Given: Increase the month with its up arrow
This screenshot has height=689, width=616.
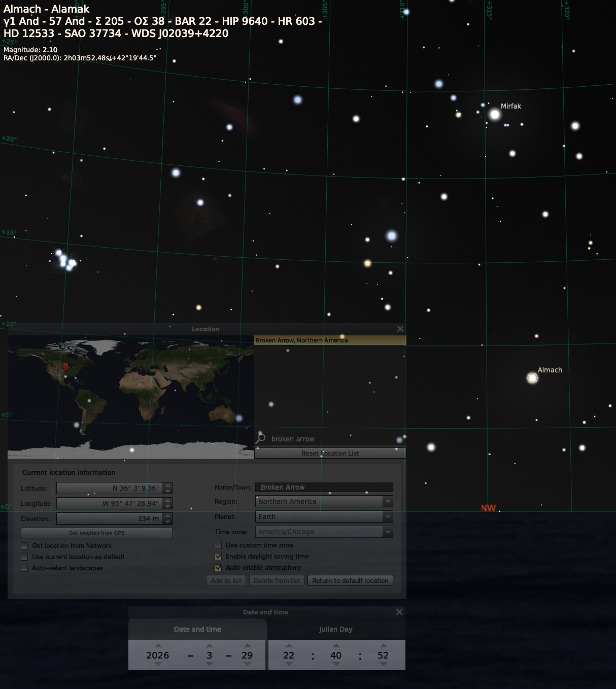Looking at the screenshot, I should (x=209, y=645).
